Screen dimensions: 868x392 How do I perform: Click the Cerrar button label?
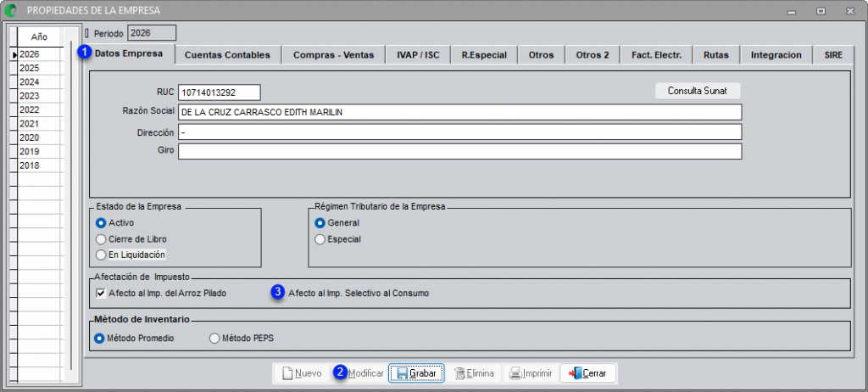click(x=594, y=373)
